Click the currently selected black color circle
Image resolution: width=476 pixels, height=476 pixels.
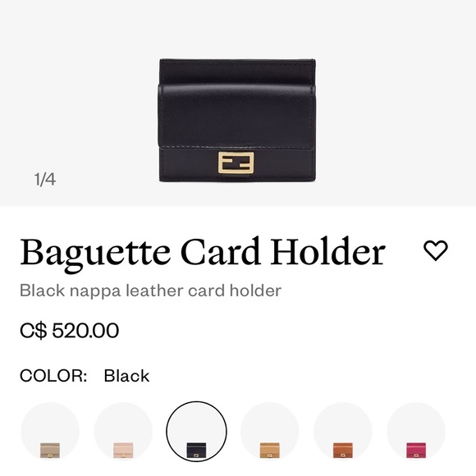tap(196, 432)
